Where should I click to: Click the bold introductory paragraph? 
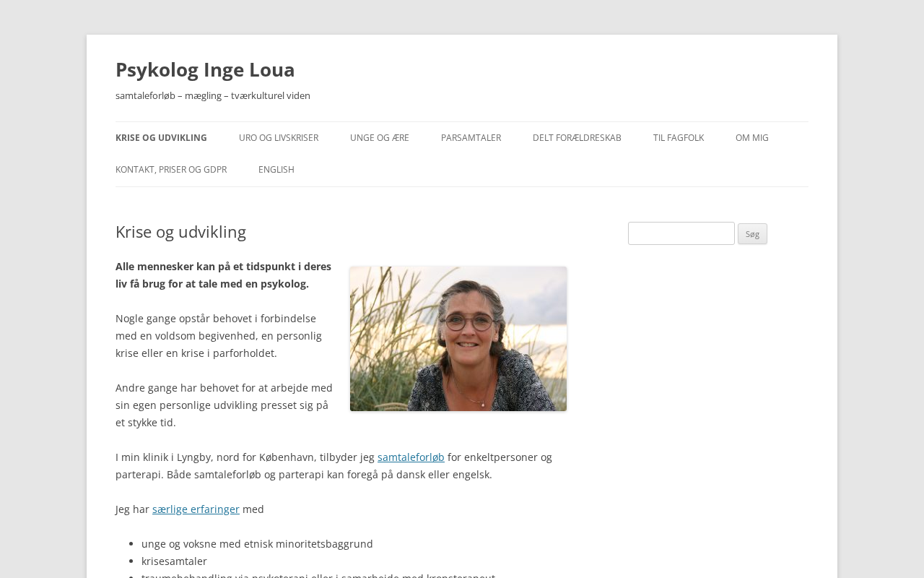pyautogui.click(x=224, y=275)
